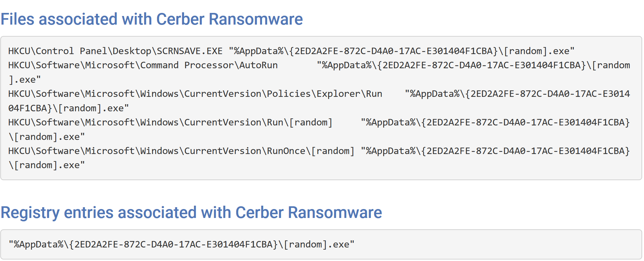This screenshot has height=261, width=644.
Task: Click the last '\[random].exe"' line in top box
Action: click(46, 165)
